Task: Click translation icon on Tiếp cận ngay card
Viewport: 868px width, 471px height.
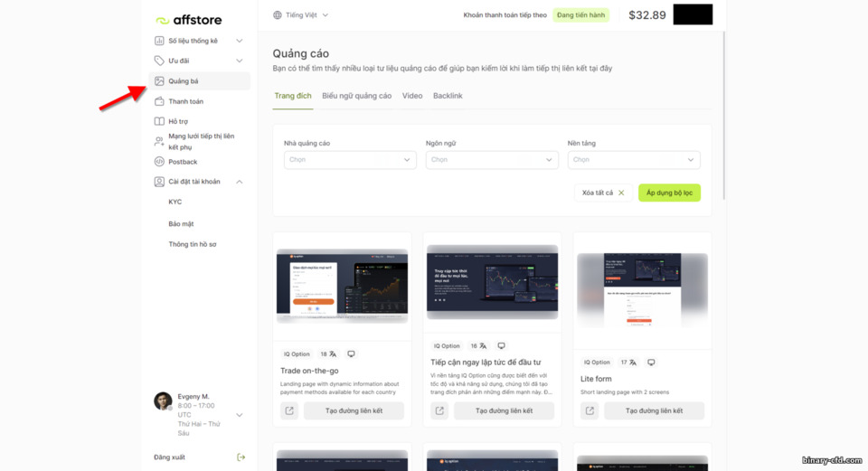Action: coord(483,346)
